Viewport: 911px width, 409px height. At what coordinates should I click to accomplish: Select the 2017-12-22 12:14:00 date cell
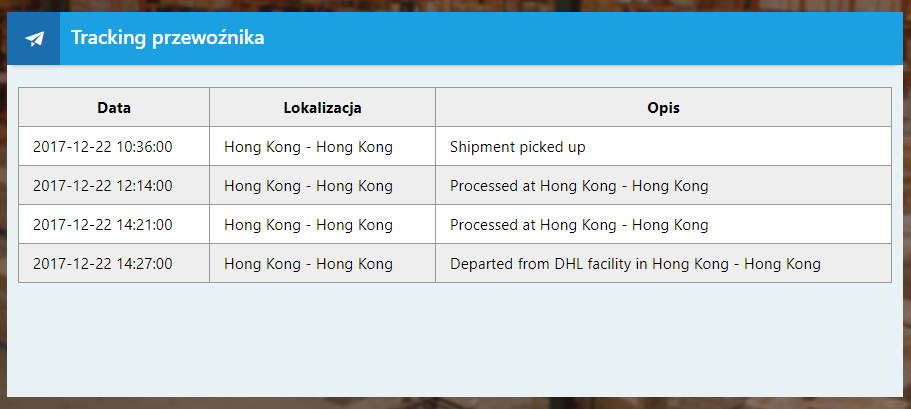(103, 186)
